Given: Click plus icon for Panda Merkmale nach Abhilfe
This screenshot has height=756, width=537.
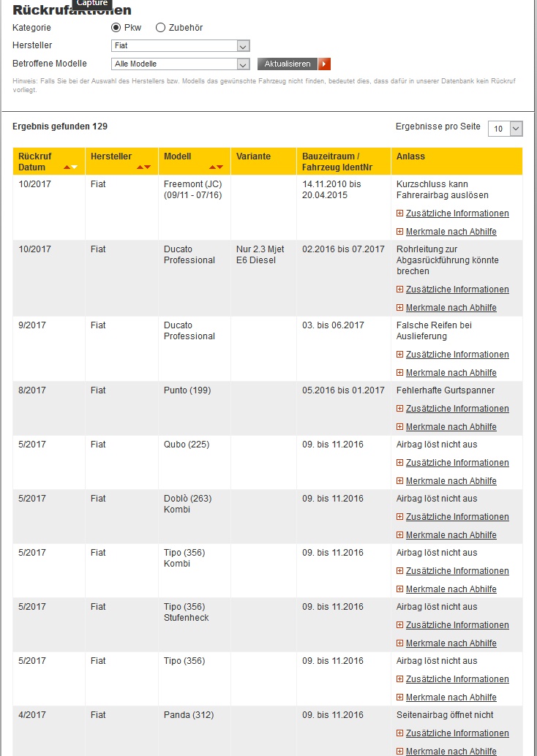Looking at the screenshot, I should coord(399,752).
